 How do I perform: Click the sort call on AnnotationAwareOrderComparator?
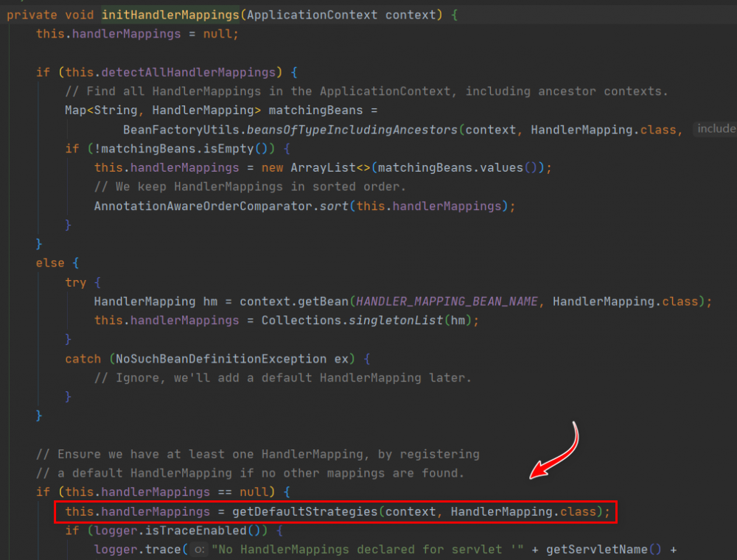(334, 206)
